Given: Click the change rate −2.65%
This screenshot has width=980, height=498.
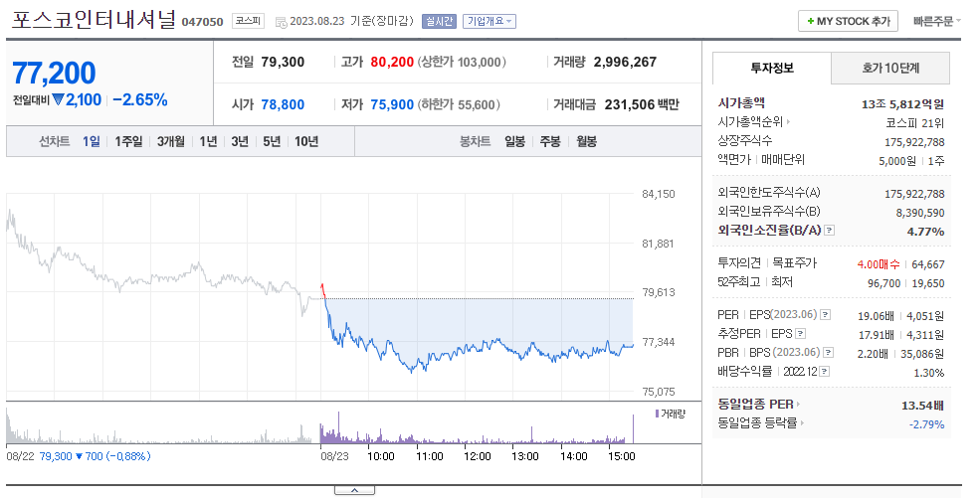Looking at the screenshot, I should click(140, 99).
